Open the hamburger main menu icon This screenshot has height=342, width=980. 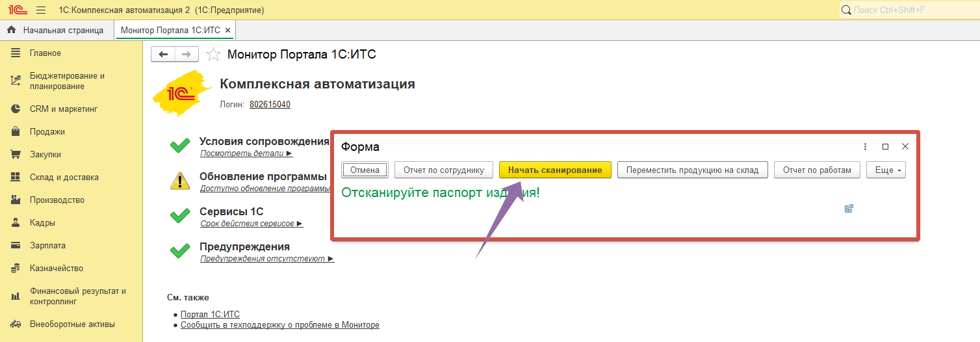41,10
